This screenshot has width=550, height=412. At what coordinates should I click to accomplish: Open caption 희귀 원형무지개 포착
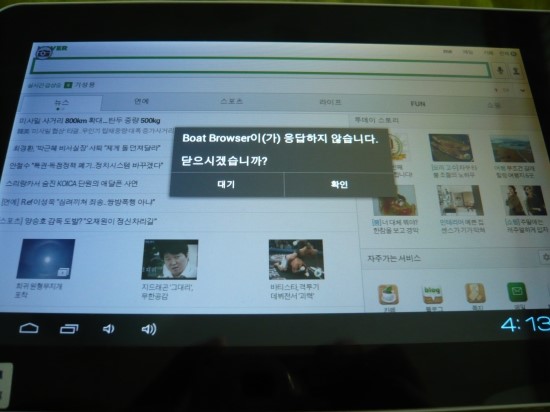(x=39, y=290)
